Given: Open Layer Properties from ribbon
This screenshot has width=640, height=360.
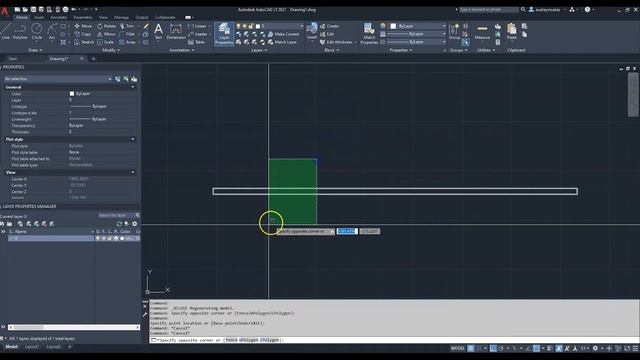Looking at the screenshot, I should [224, 33].
